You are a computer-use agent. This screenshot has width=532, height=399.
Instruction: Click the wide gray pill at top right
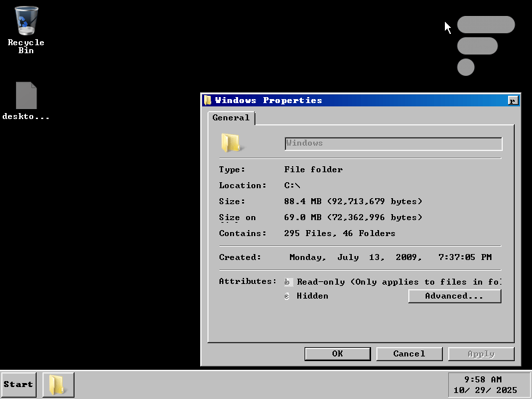point(485,25)
